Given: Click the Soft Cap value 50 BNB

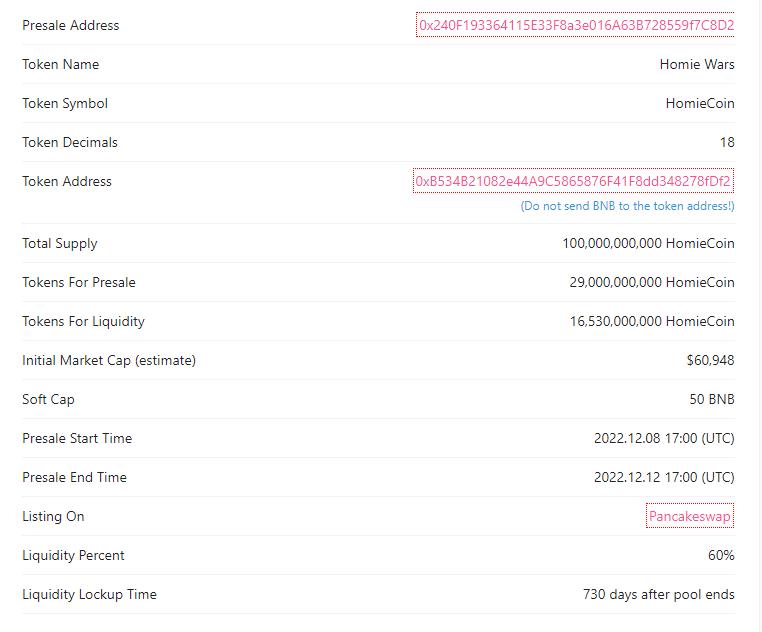Looking at the screenshot, I should coord(712,400).
